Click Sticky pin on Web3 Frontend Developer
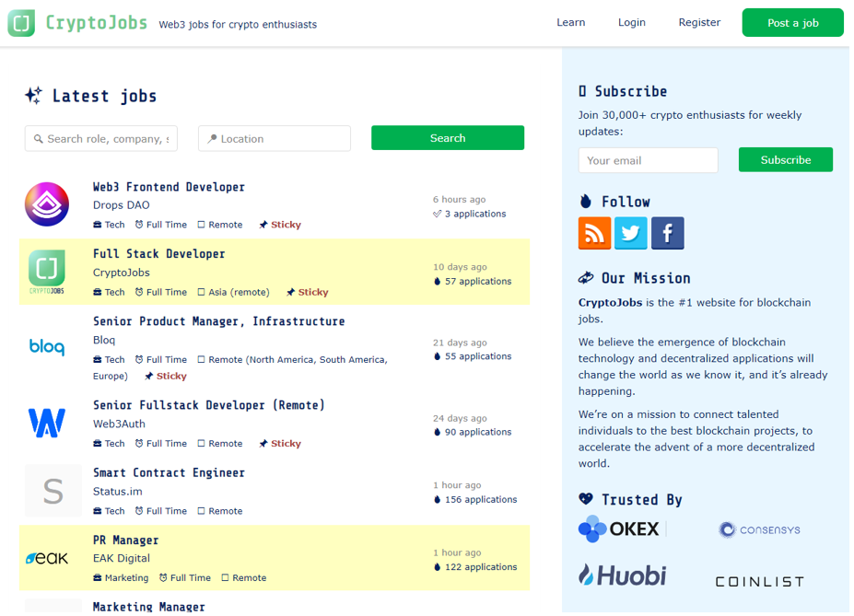 point(280,225)
